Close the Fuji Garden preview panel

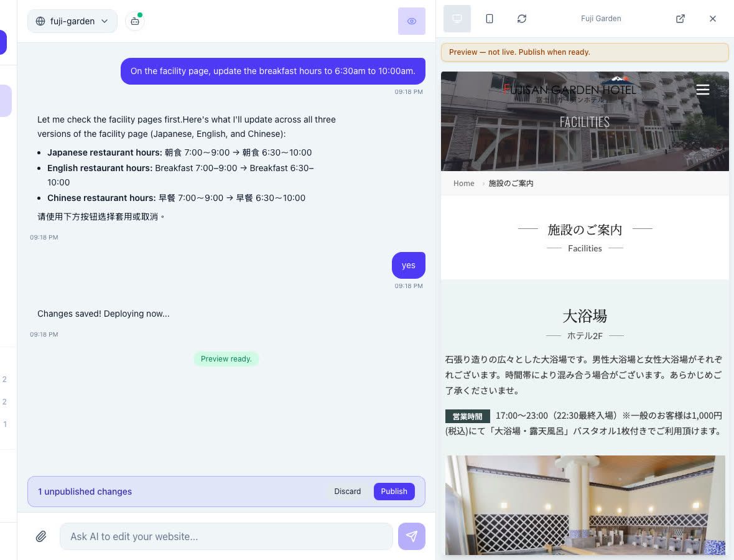pyautogui.click(x=712, y=19)
